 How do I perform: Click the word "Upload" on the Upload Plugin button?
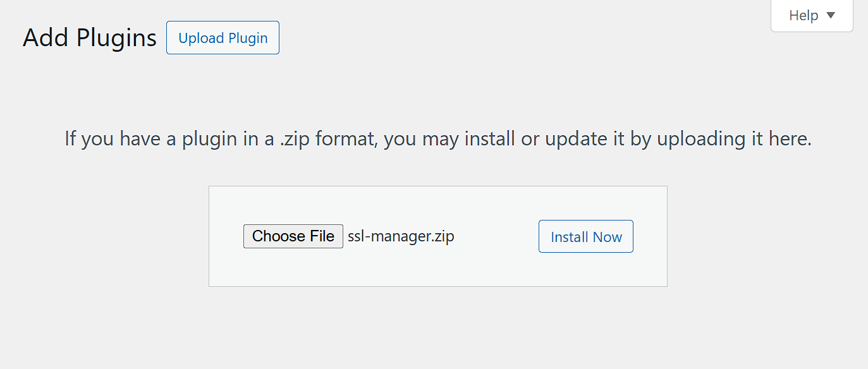[200, 38]
